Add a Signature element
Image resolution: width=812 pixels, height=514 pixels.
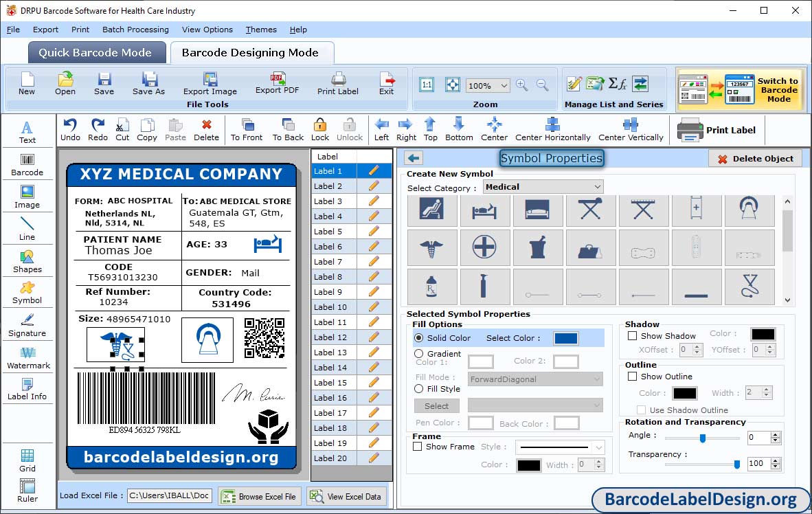click(27, 326)
